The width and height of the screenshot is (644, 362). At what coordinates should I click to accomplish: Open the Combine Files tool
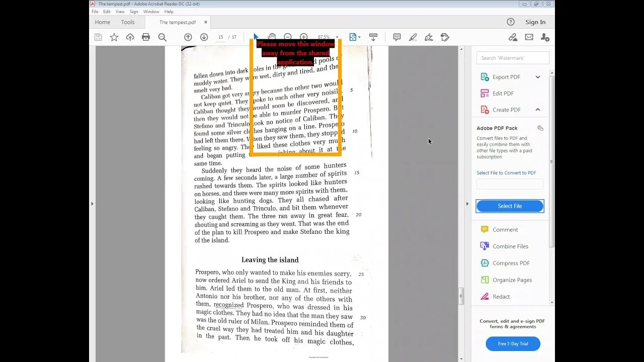(x=510, y=246)
